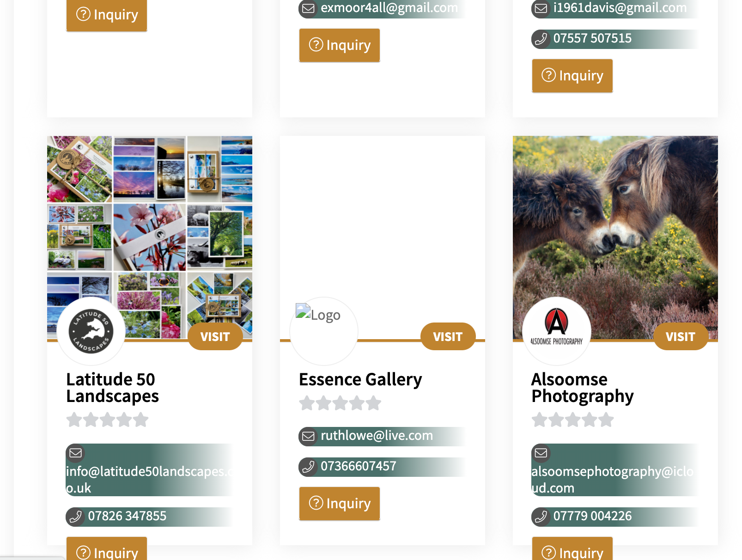Click envelope icon above info@latitude50landscapes email
Screen dimensions: 742x560
[x=76, y=453]
